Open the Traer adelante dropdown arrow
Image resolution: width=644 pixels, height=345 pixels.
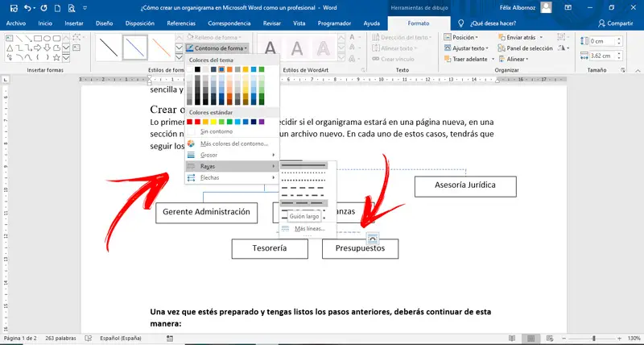(x=493, y=59)
